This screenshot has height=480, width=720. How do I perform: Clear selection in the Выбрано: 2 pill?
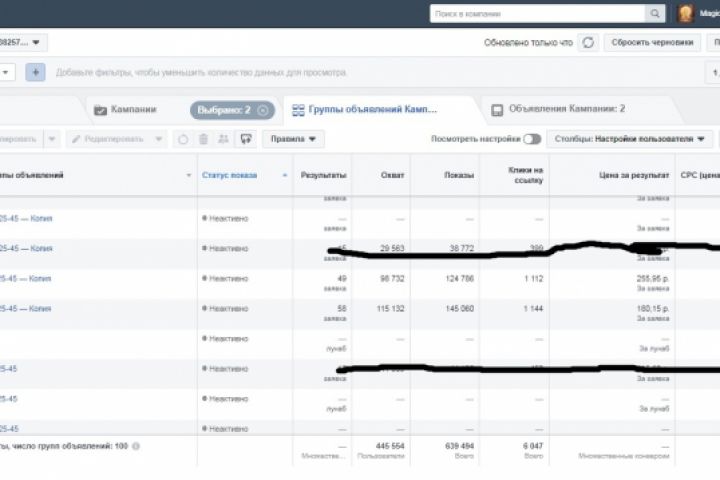tap(263, 110)
